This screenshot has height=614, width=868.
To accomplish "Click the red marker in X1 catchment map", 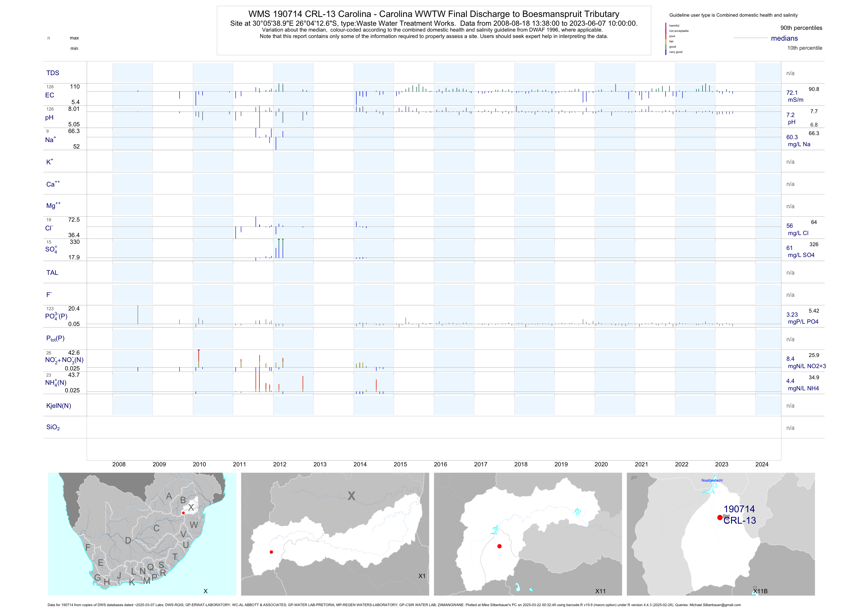I will tap(271, 552).
